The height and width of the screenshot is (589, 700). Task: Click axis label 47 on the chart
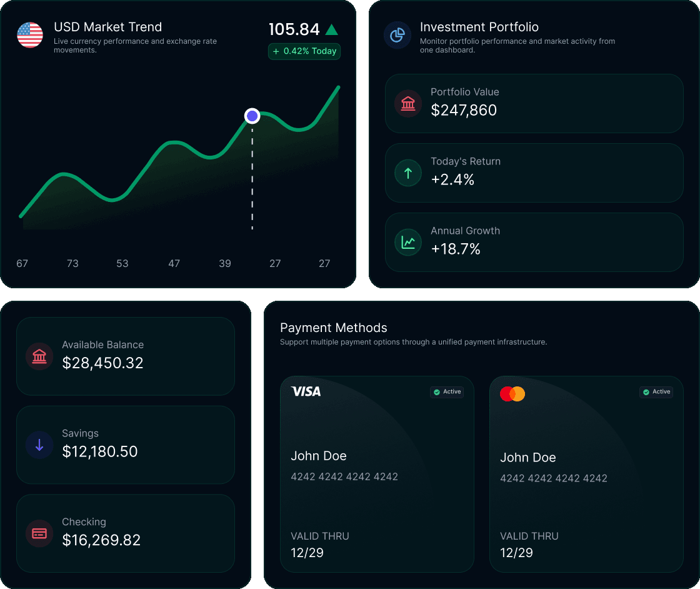pos(174,263)
